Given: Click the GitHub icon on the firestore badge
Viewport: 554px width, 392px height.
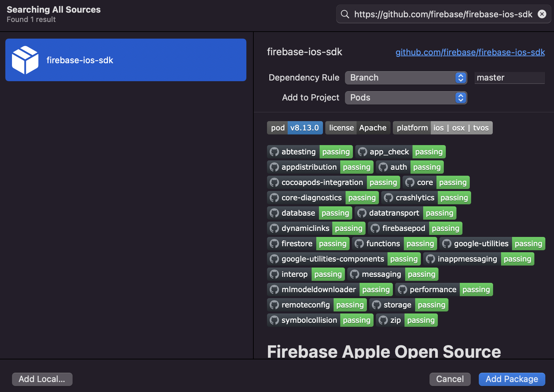Looking at the screenshot, I should point(274,244).
